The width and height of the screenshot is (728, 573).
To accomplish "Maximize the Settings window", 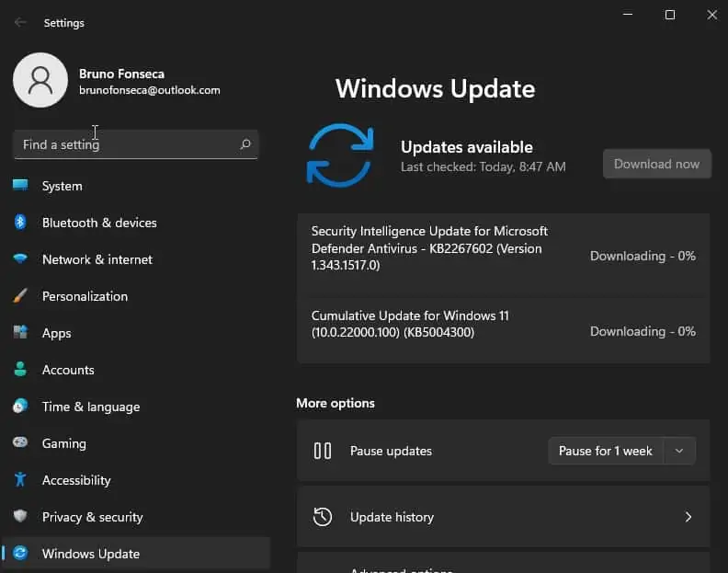I will (x=670, y=15).
